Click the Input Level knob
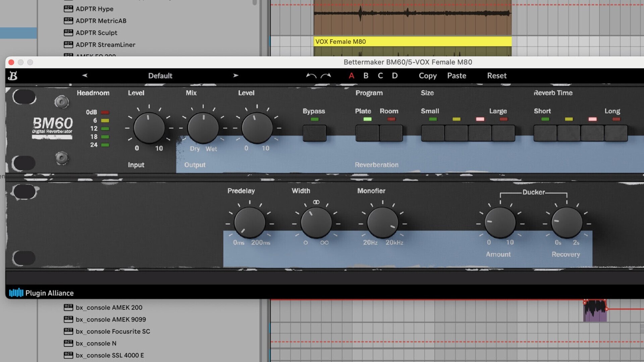Screen dimensions: 644x362 [149, 128]
